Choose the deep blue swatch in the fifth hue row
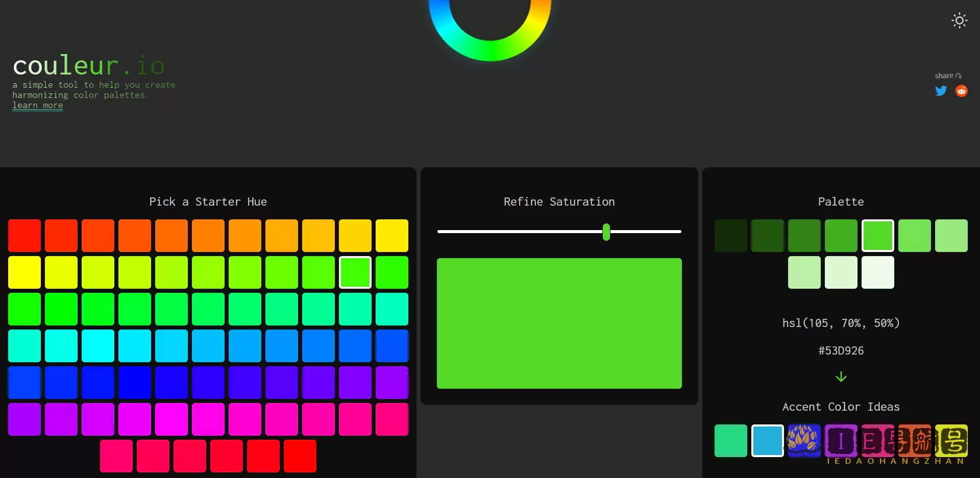The image size is (980, 478). click(x=135, y=383)
